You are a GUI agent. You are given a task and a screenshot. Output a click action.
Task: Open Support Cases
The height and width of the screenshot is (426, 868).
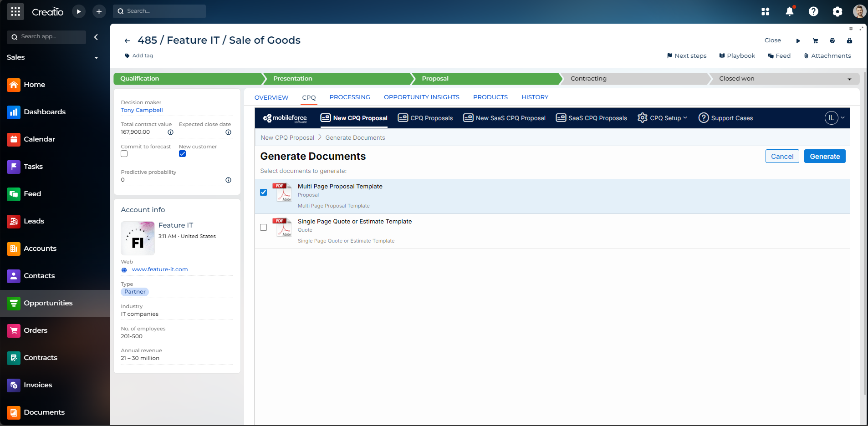tap(725, 118)
